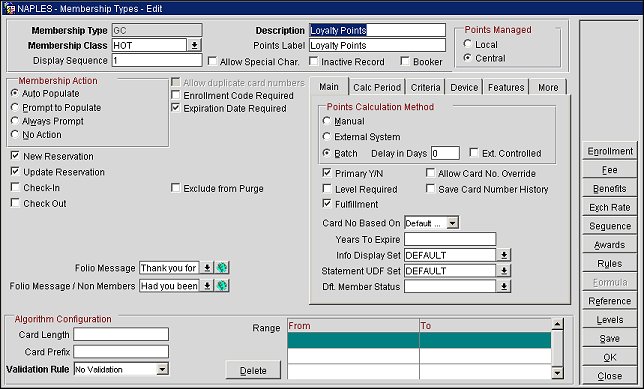Click the Description input field
This screenshot has height=389, width=644.
point(377,30)
